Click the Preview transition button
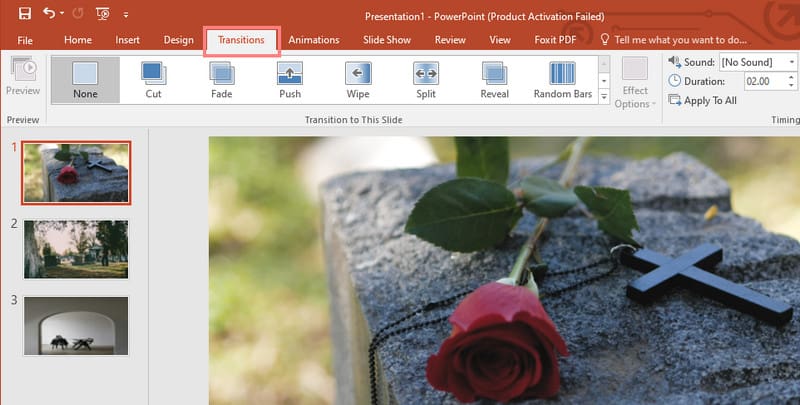 22,76
